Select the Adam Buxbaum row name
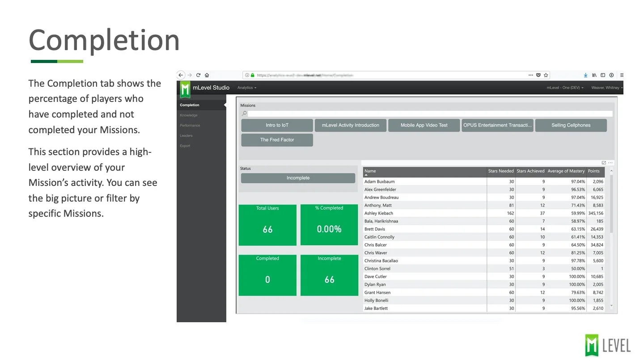This screenshot has width=644, height=362. point(379,181)
